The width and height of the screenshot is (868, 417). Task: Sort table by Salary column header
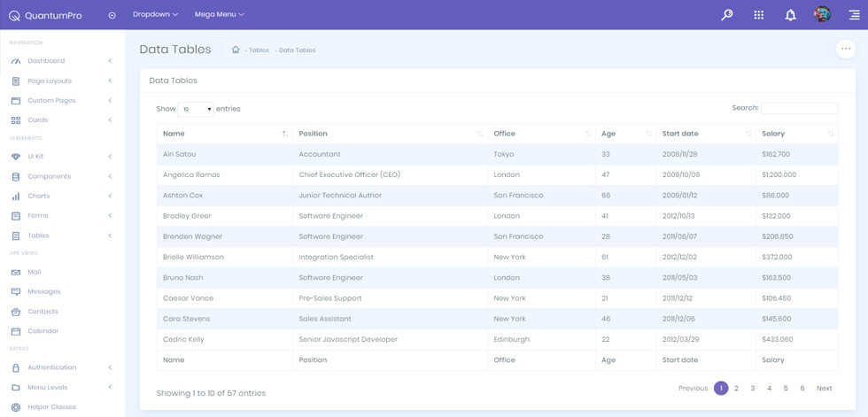point(796,134)
